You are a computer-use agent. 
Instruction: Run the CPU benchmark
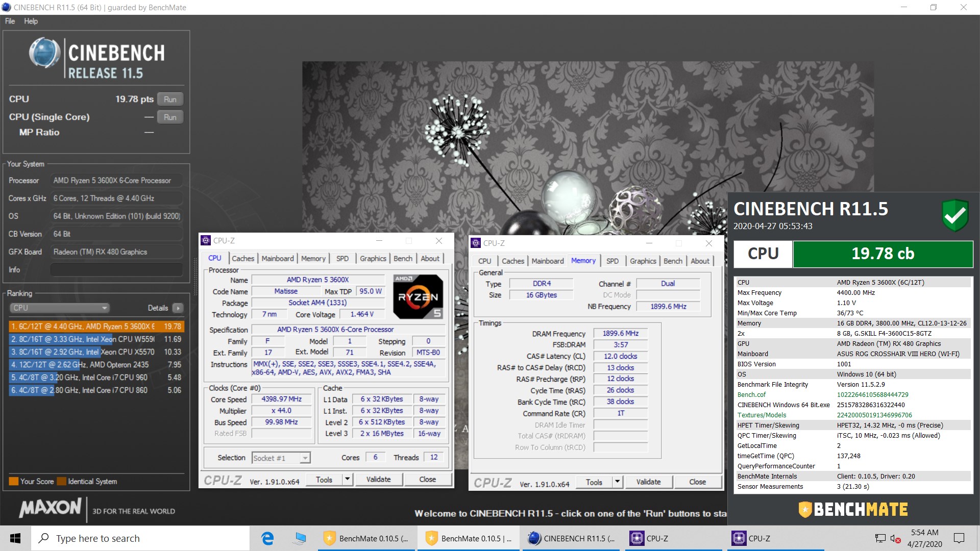(x=170, y=99)
